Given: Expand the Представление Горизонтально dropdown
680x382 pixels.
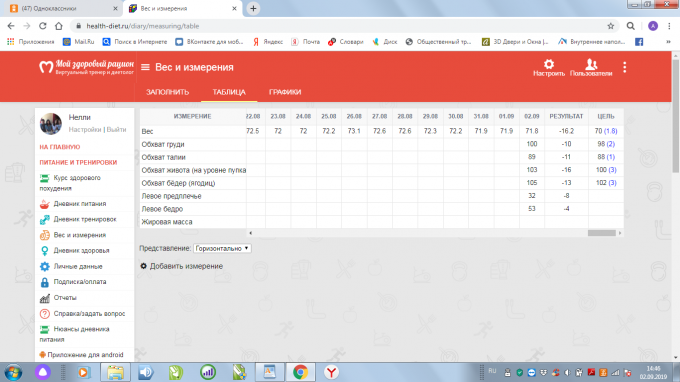Looking at the screenshot, I should pos(222,248).
